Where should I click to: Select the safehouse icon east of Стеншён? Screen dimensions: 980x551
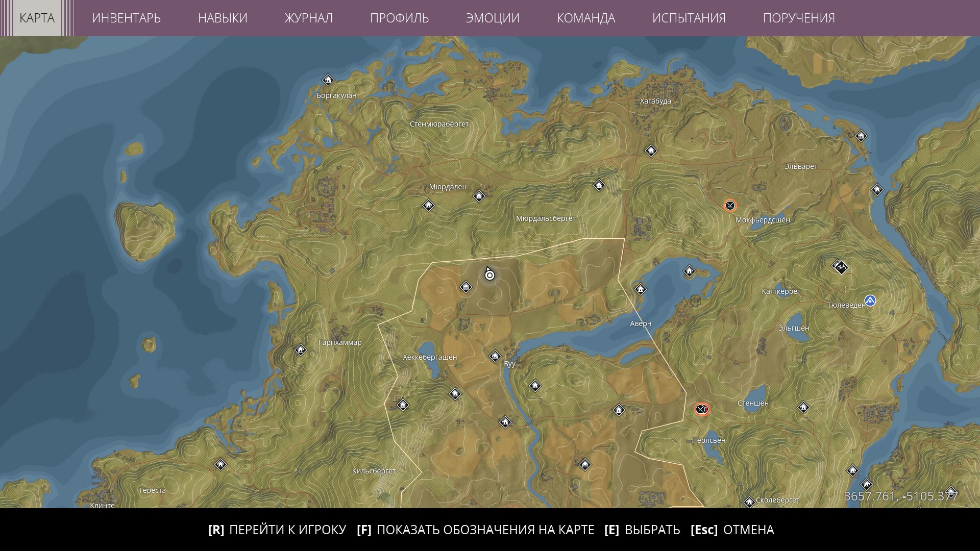803,407
